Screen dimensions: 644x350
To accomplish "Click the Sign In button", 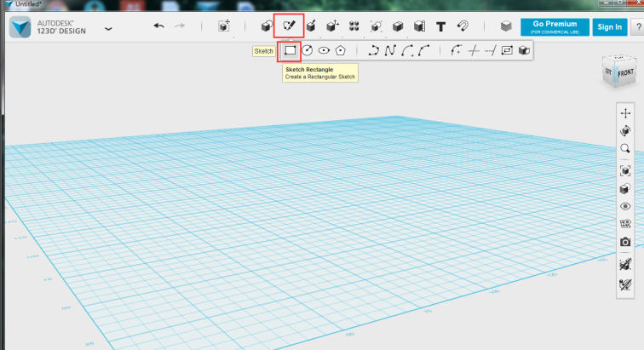I will (610, 27).
